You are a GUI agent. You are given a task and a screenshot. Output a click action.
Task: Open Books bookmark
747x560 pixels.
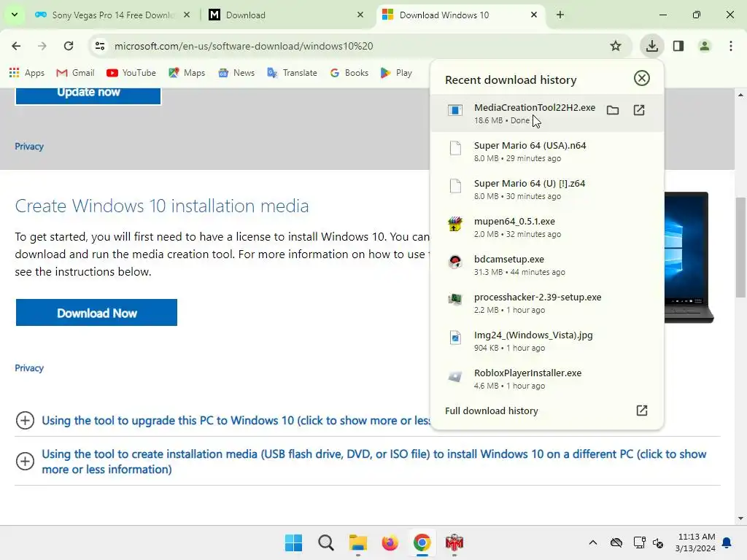tap(349, 73)
